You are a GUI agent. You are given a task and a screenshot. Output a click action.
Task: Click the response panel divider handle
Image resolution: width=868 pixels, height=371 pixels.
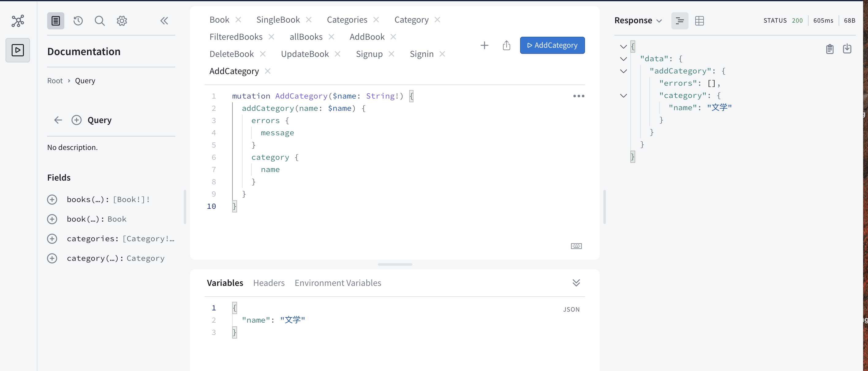click(x=605, y=207)
